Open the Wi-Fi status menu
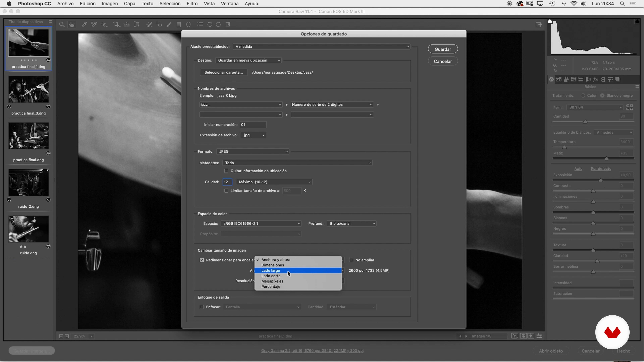 click(x=574, y=4)
